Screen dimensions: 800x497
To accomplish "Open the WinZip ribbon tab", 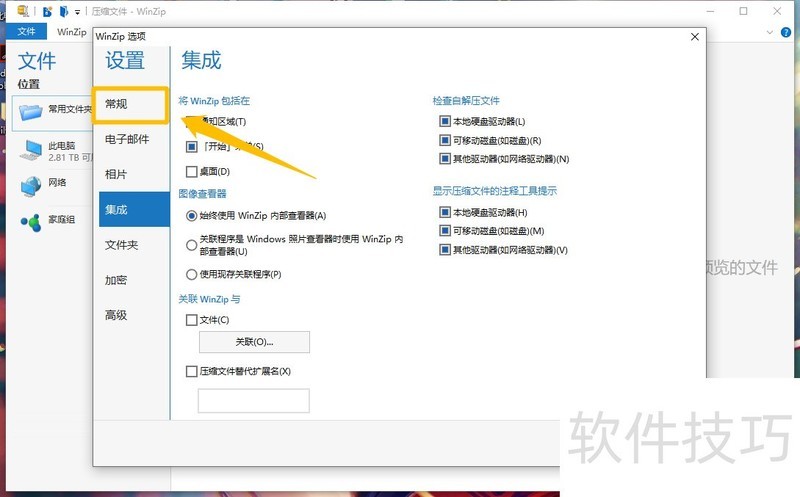I will (71, 32).
